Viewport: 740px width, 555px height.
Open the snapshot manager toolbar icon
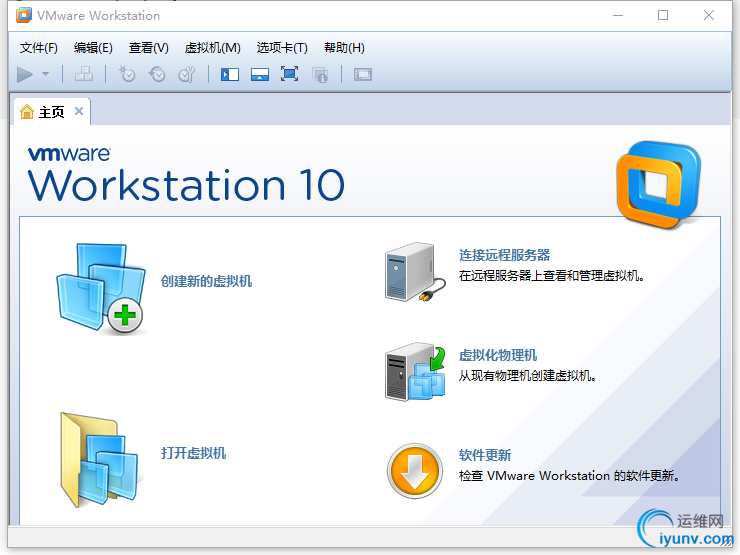click(x=187, y=75)
